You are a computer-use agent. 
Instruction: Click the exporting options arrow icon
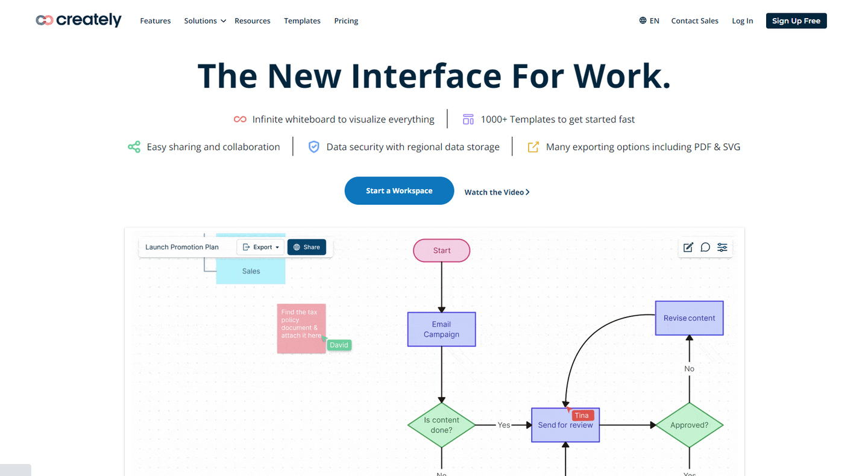coord(533,147)
